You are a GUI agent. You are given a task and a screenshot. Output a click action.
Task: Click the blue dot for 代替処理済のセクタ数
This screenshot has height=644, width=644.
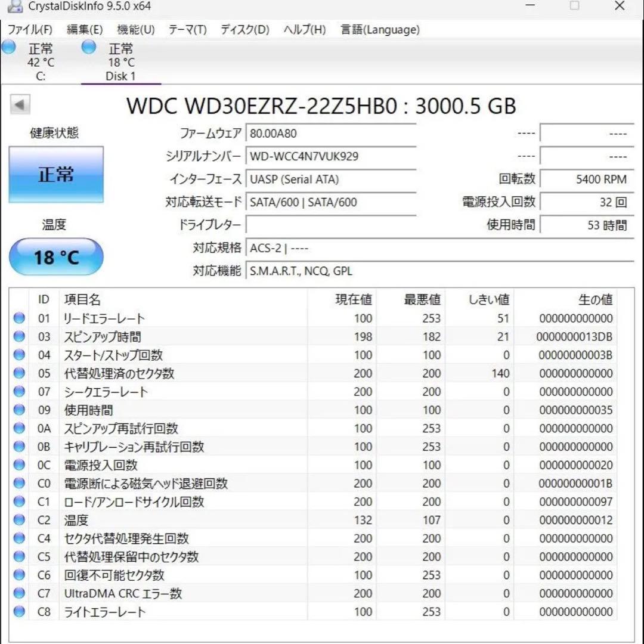click(x=18, y=373)
